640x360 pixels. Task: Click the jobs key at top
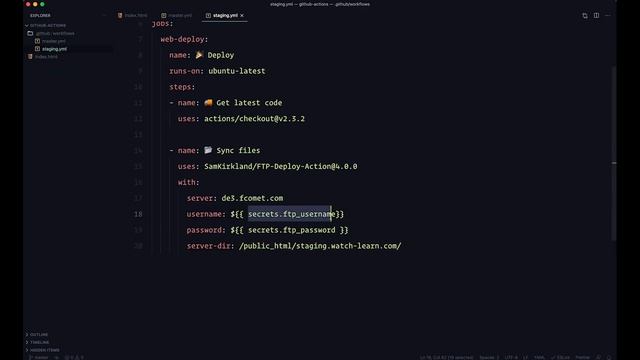pos(160,24)
